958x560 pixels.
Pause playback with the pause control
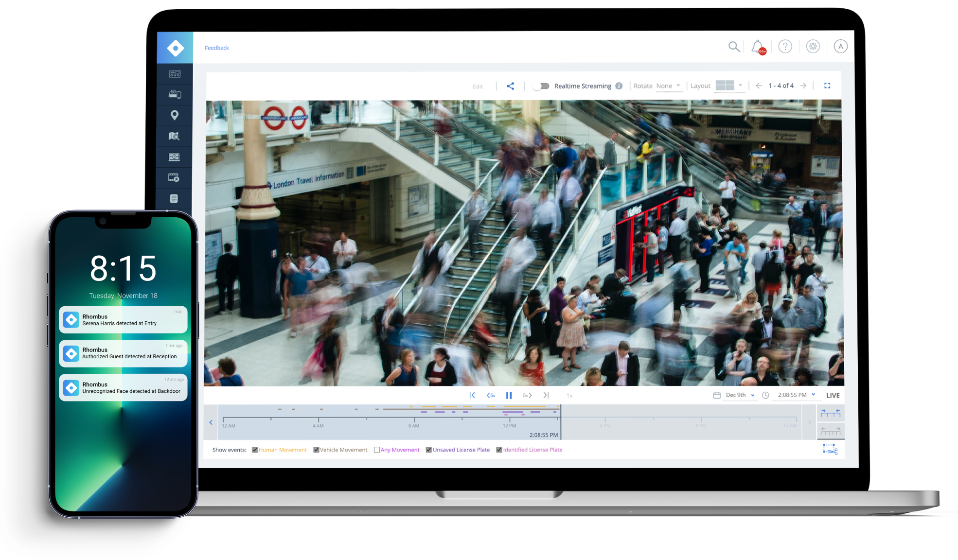[509, 395]
